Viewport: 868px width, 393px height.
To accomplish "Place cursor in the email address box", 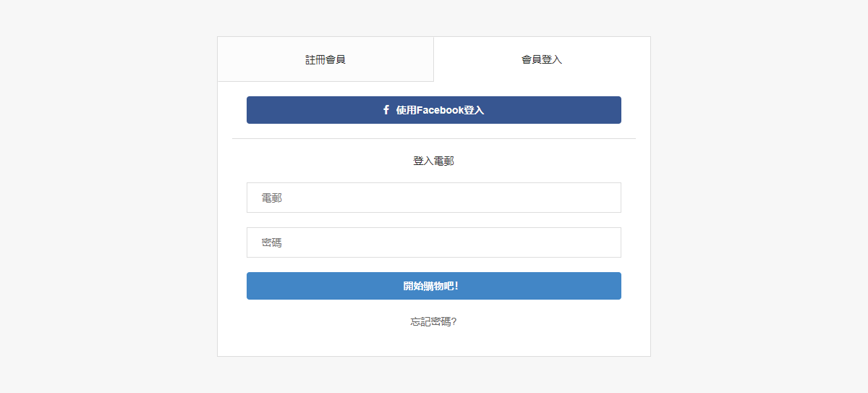I will pos(434,198).
